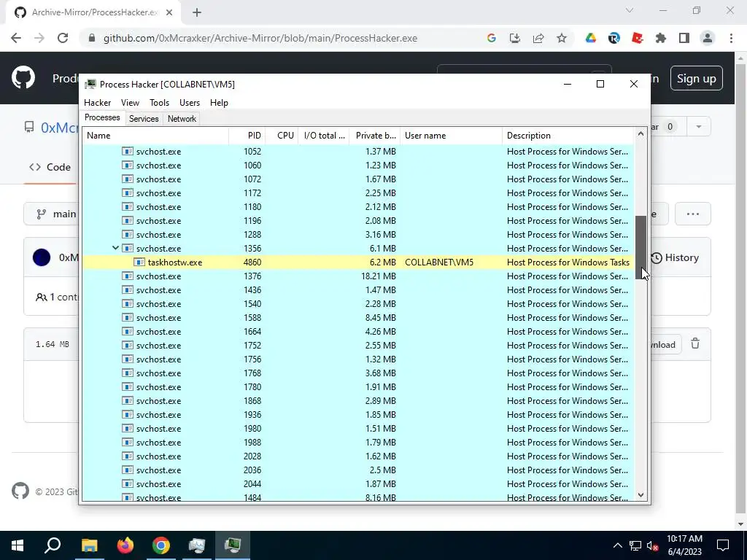Screen dimensions: 747x560
Task: Click the process icon of svchost.exe PID 2028
Action: pos(127,456)
